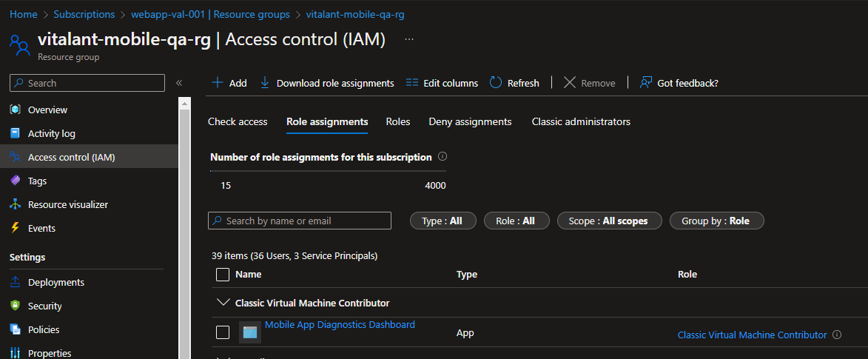This screenshot has width=868, height=359.
Task: Click the Security shield icon
Action: point(16,306)
